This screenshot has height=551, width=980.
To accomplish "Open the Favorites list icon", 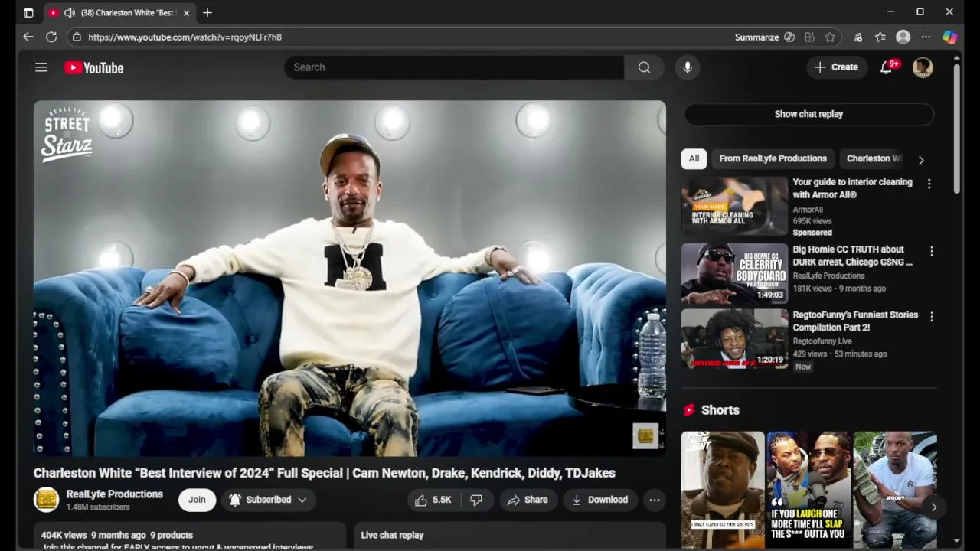I will tap(880, 37).
